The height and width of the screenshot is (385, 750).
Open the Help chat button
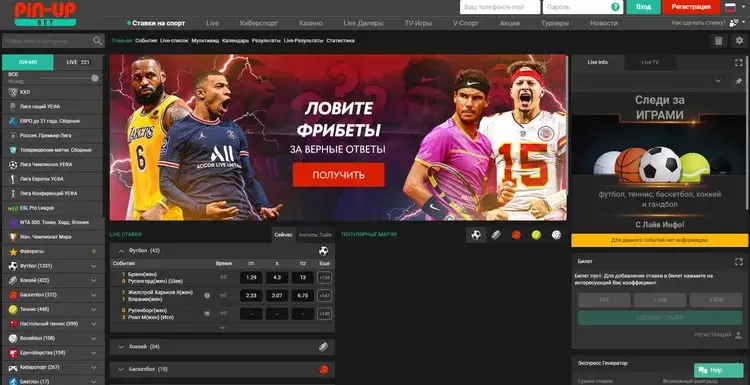[719, 370]
